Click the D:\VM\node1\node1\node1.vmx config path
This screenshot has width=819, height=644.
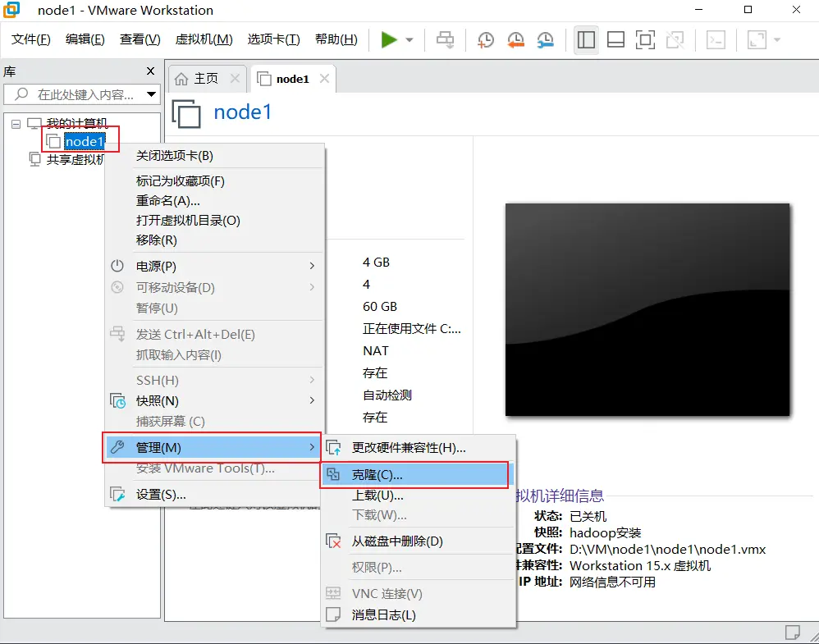667,550
